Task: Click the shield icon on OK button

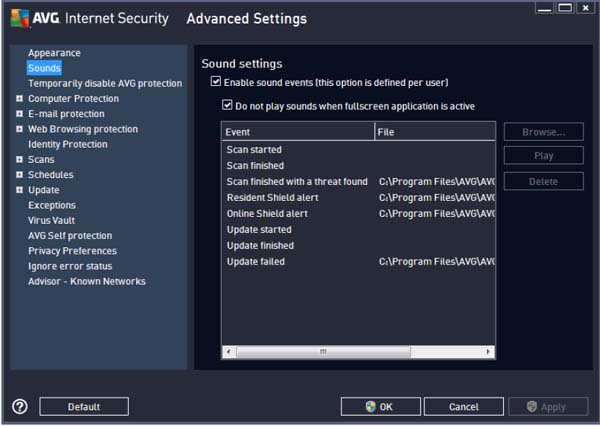Action: [370, 407]
